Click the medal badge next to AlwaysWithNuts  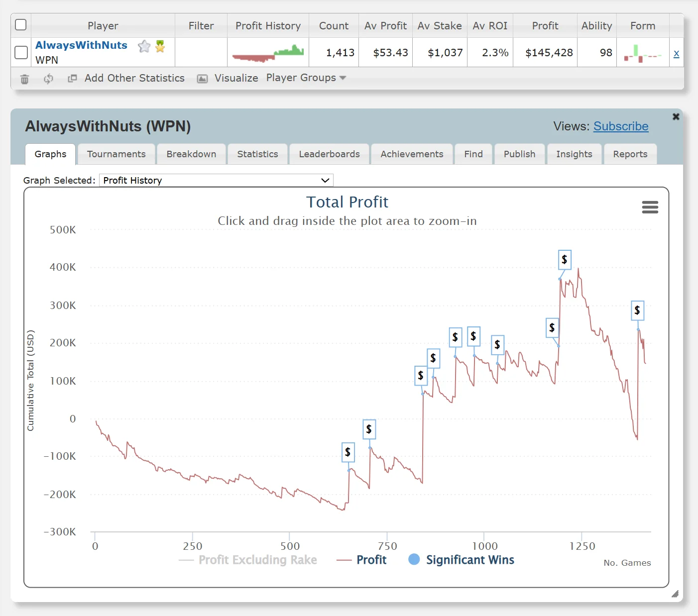(160, 46)
